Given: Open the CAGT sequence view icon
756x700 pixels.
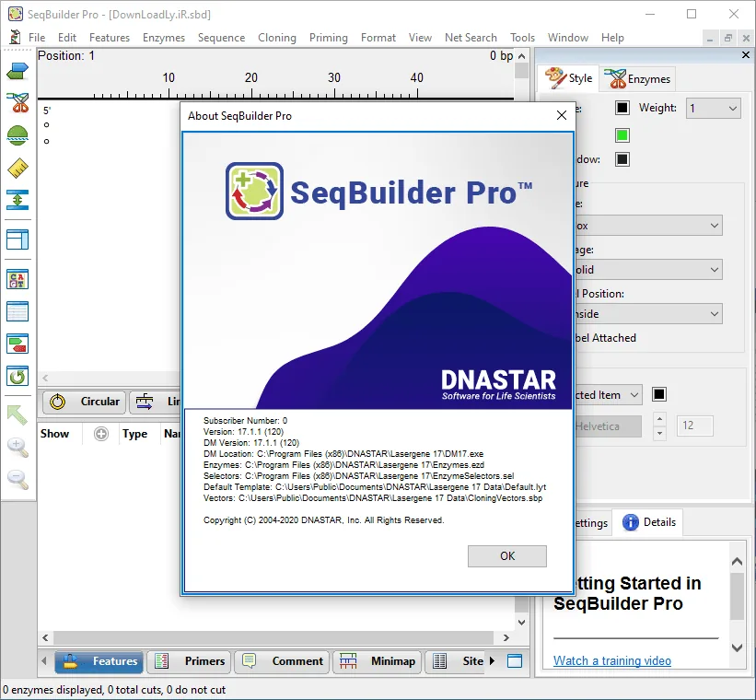Looking at the screenshot, I should (x=17, y=279).
